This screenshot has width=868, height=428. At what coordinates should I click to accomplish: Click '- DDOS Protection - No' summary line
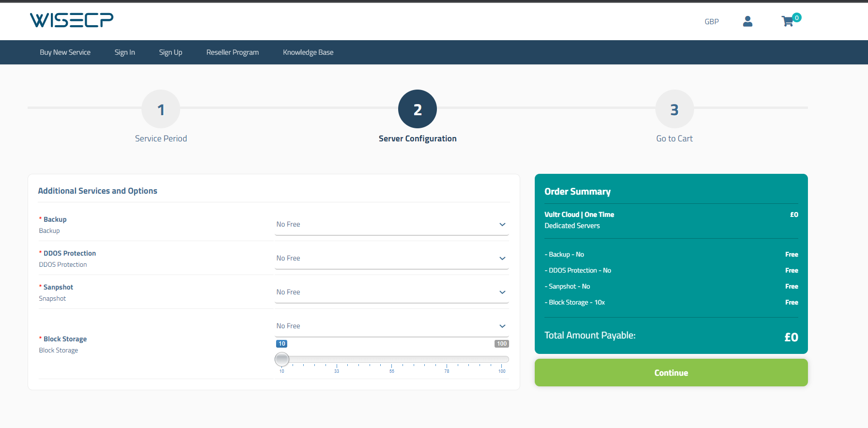point(578,270)
